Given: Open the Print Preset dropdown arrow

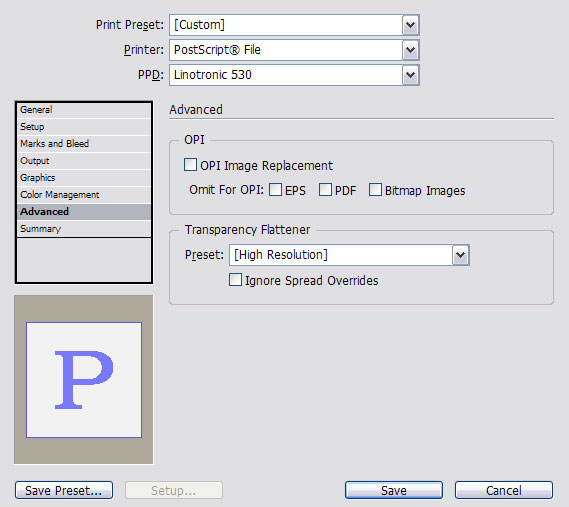Looking at the screenshot, I should 410,25.
